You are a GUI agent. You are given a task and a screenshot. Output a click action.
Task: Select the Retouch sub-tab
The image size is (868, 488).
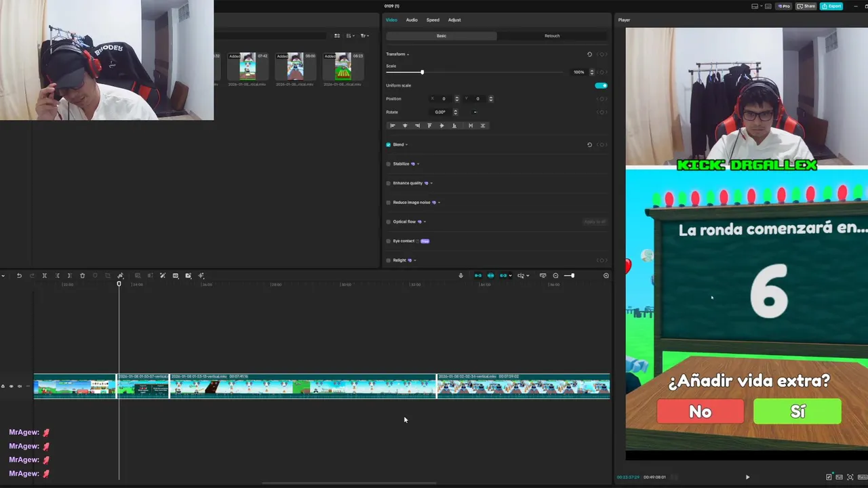click(552, 35)
